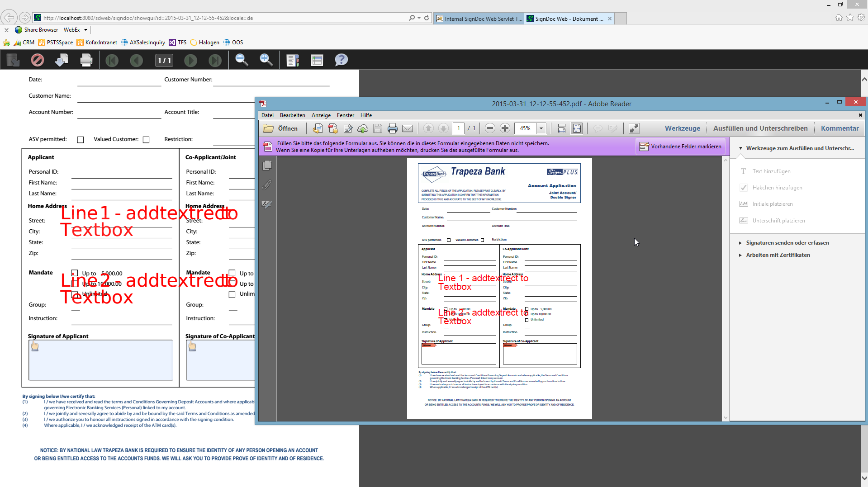
Task: Open the Bearbeiten menu in Adobe Reader
Action: coord(292,115)
